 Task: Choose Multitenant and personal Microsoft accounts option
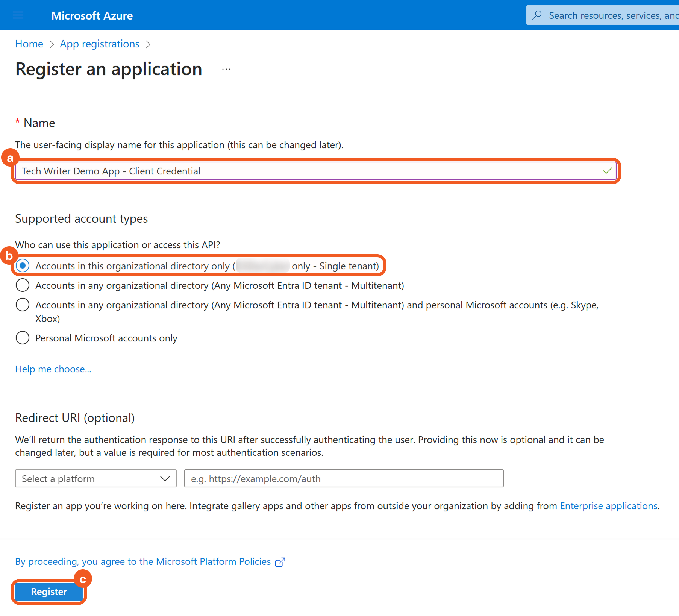(x=23, y=305)
